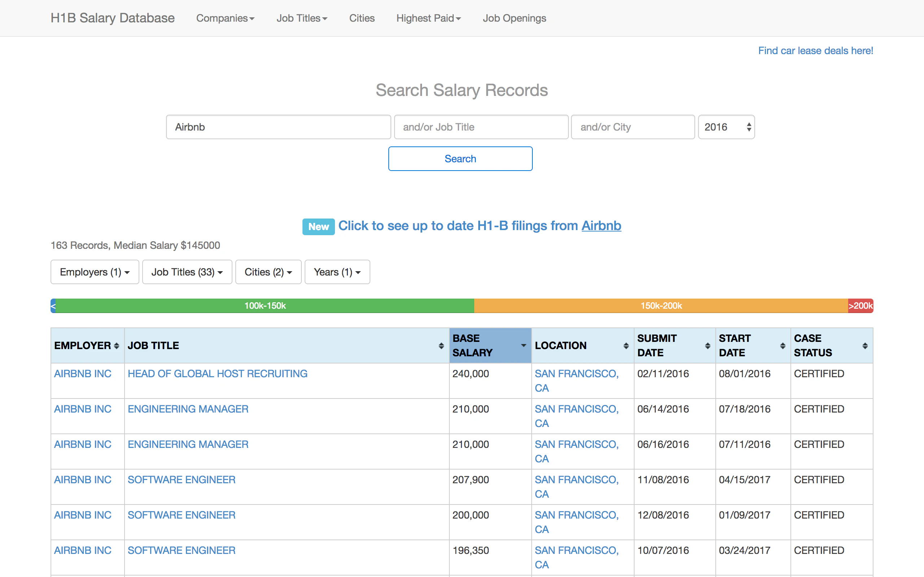Image resolution: width=924 pixels, height=577 pixels.
Task: Open the Companies nav menu
Action: 225,18
